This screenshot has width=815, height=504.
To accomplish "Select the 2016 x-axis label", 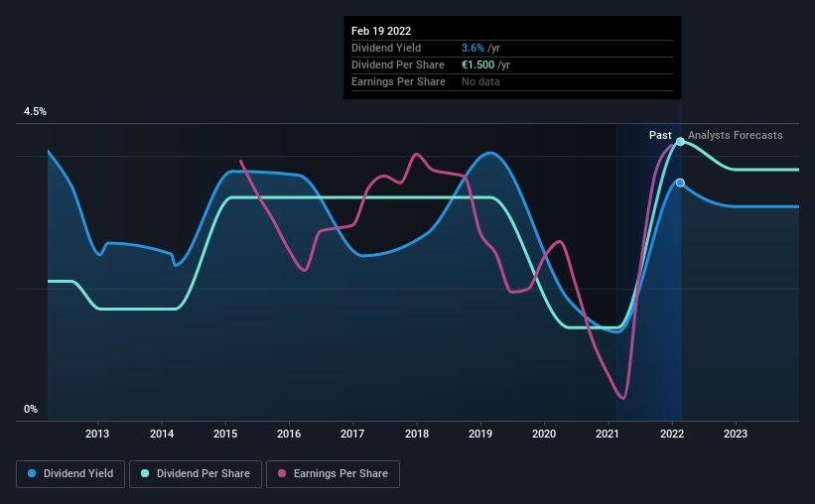I will [289, 434].
